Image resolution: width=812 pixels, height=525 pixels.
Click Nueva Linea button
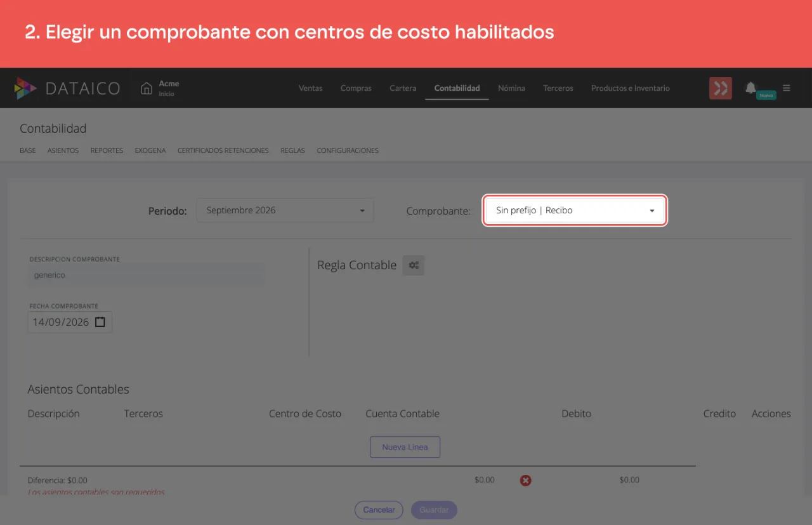click(x=405, y=447)
